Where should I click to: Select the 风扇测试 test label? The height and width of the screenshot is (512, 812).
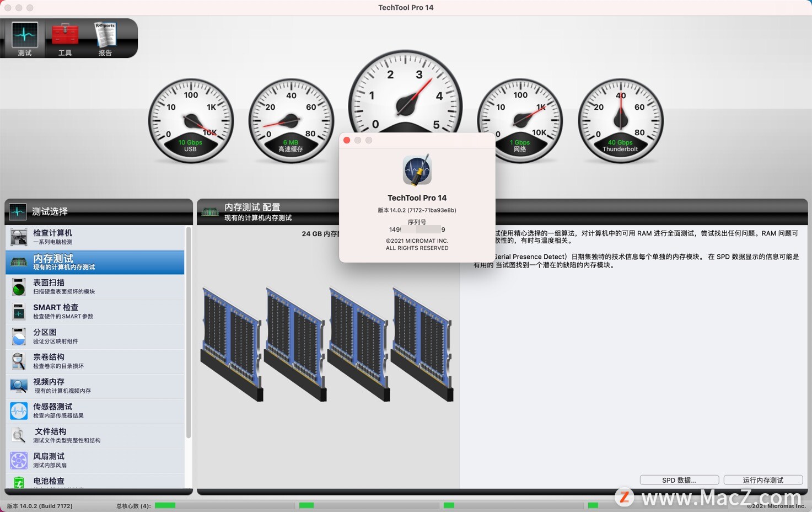pyautogui.click(x=49, y=456)
